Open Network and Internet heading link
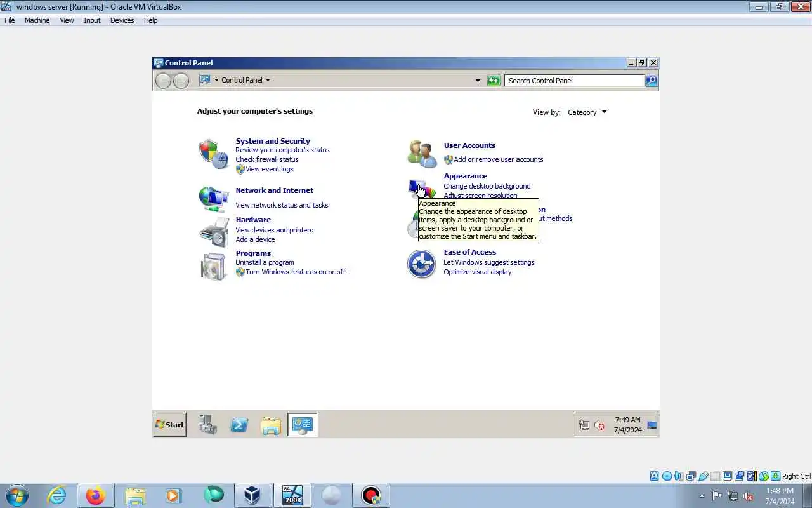This screenshot has width=812, height=508. coord(274,190)
